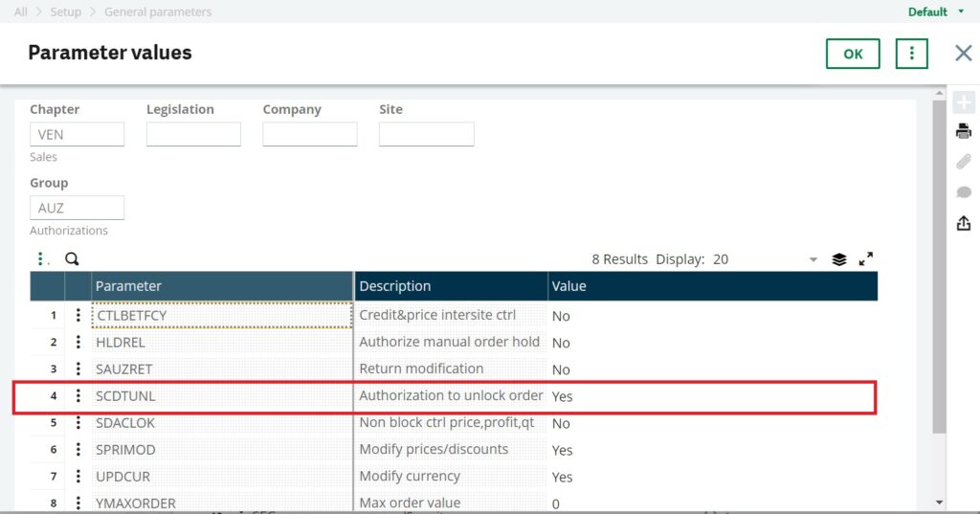Screen dimensions: 980x514
Task: Go to General parameters breadcrumb
Action: click(158, 11)
